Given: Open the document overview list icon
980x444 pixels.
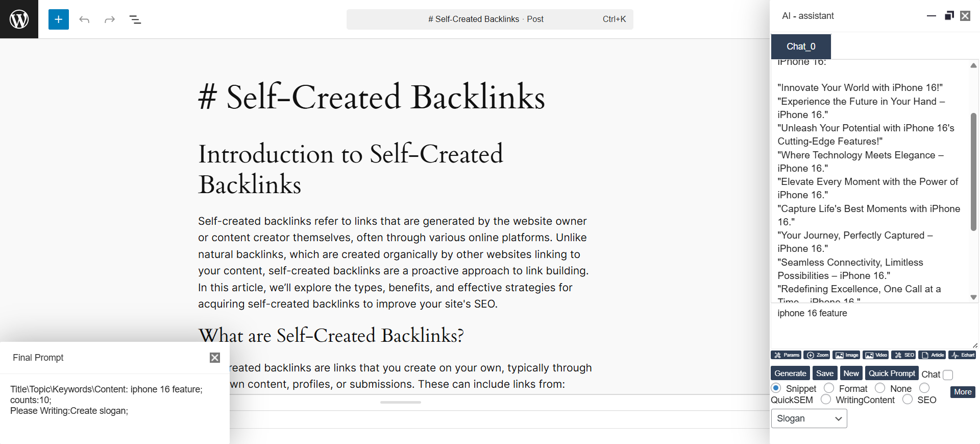Looking at the screenshot, I should click(x=135, y=19).
